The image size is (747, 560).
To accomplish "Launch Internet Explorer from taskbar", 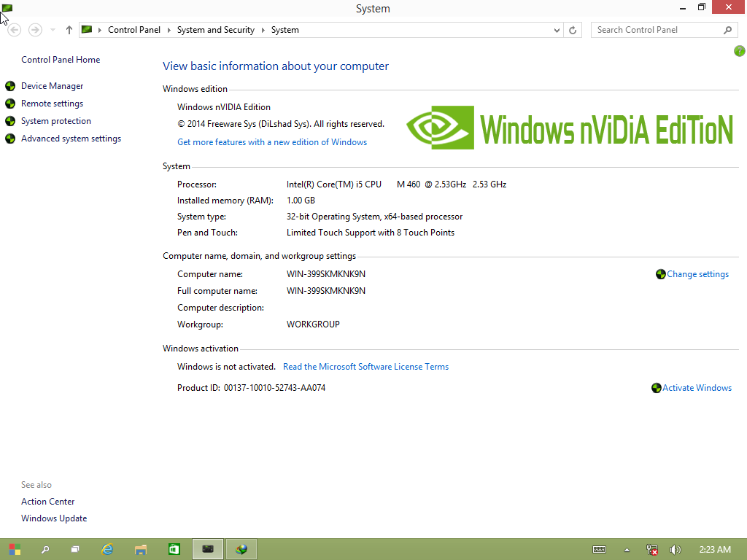I will point(108,550).
